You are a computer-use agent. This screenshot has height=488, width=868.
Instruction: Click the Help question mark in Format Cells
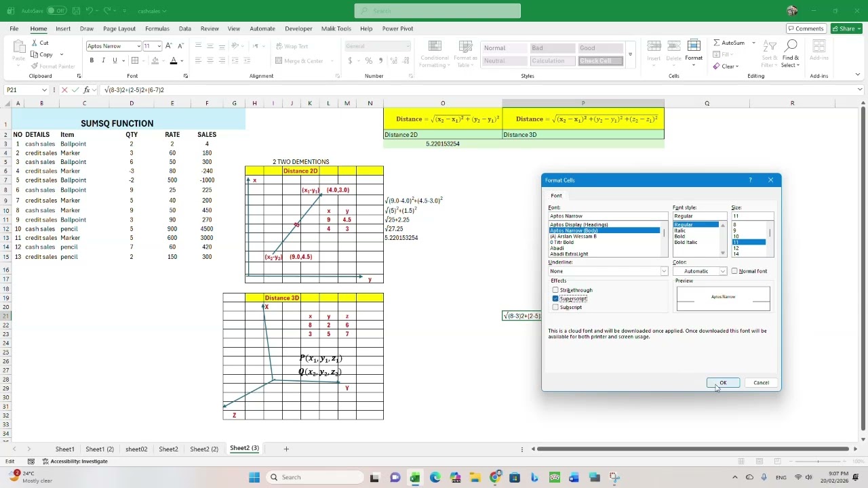pos(750,180)
